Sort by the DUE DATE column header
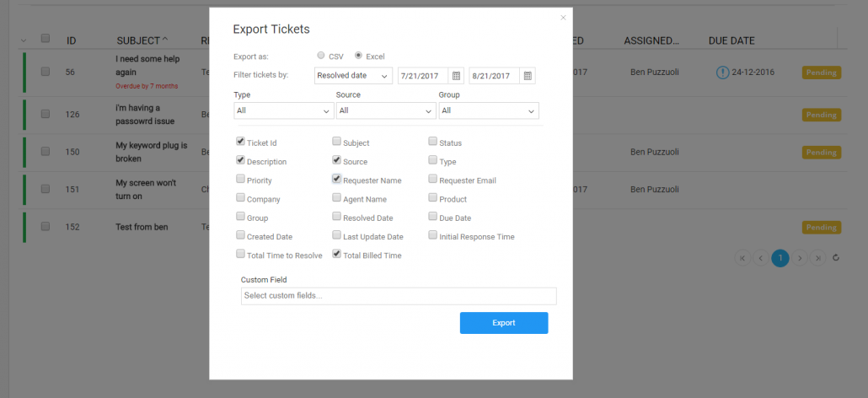 click(x=731, y=41)
